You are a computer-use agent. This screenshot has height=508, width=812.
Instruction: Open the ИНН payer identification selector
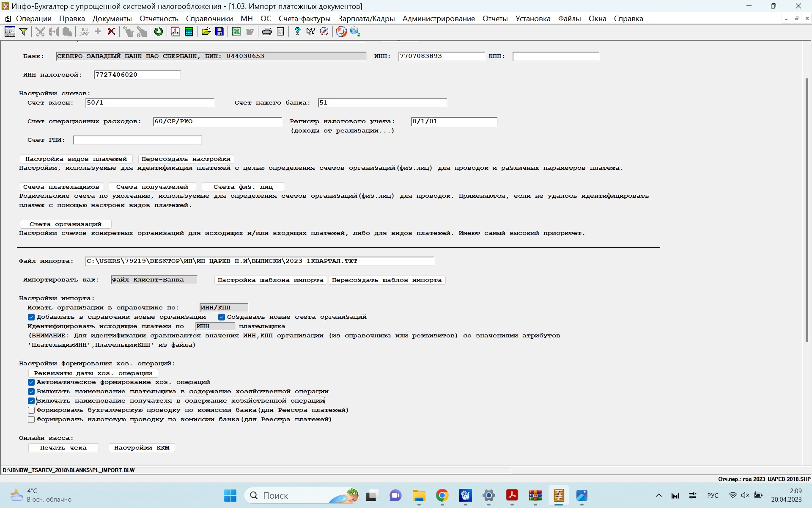tap(215, 326)
